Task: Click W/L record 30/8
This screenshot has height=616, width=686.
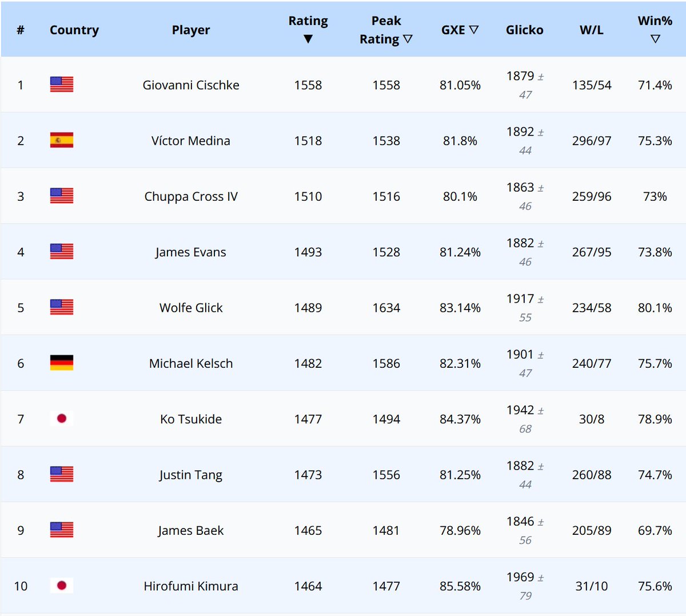Action: coord(592,419)
